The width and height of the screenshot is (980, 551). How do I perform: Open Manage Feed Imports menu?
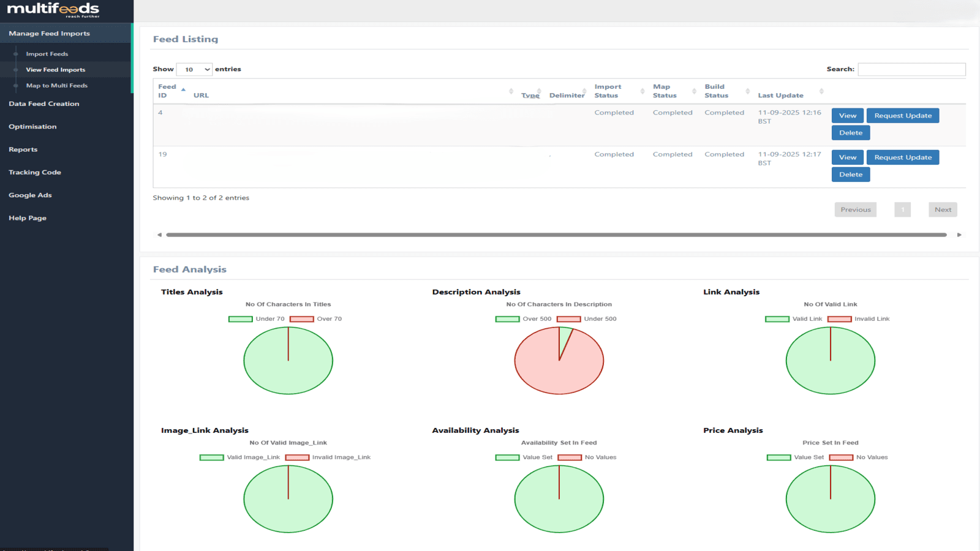(x=66, y=33)
